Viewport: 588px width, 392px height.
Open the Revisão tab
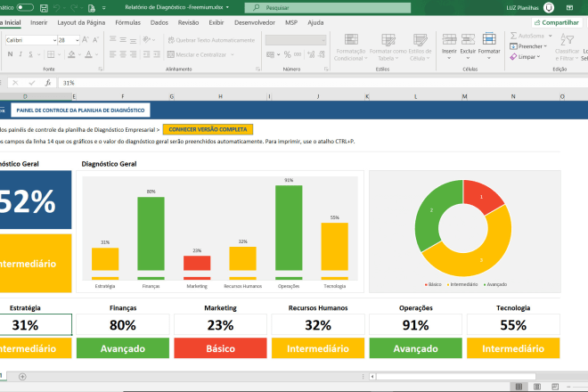(x=188, y=22)
